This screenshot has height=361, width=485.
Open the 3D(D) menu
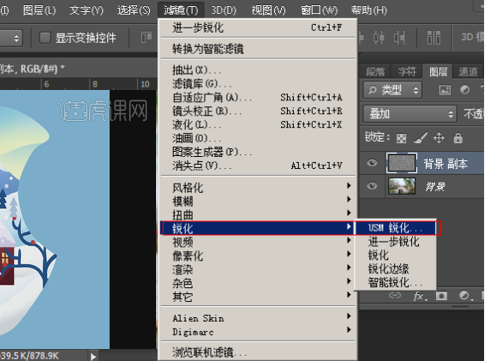point(224,10)
